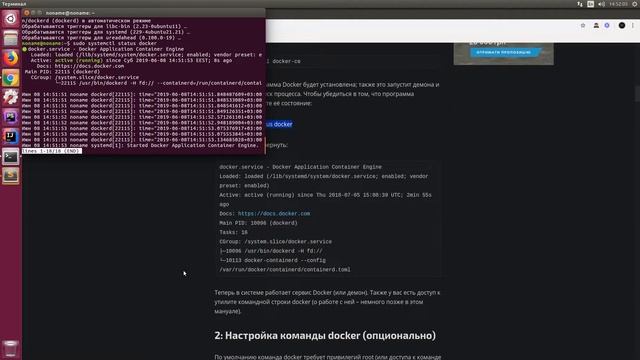This screenshot has height=360, width=640.
Task: Close the terminal window
Action: coord(27,13)
